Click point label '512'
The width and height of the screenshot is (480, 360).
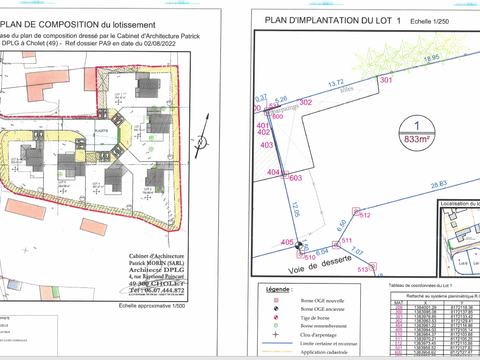click(x=365, y=215)
